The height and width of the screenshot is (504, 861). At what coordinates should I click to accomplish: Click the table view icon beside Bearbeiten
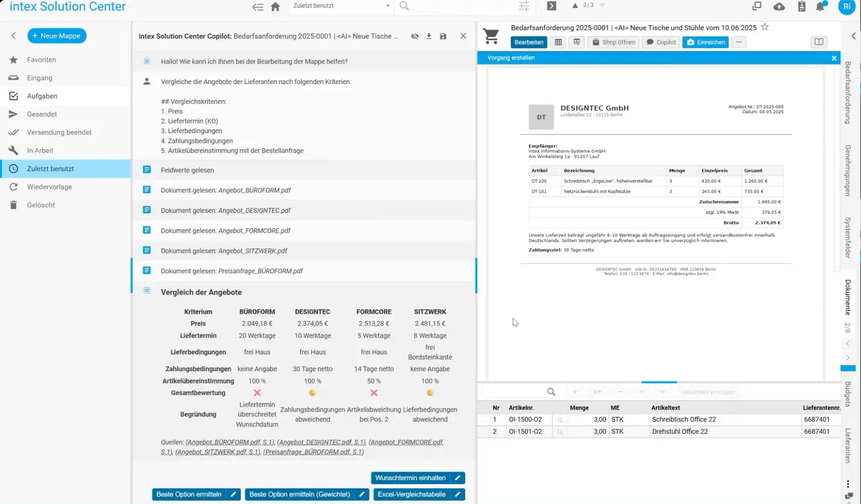(x=558, y=42)
